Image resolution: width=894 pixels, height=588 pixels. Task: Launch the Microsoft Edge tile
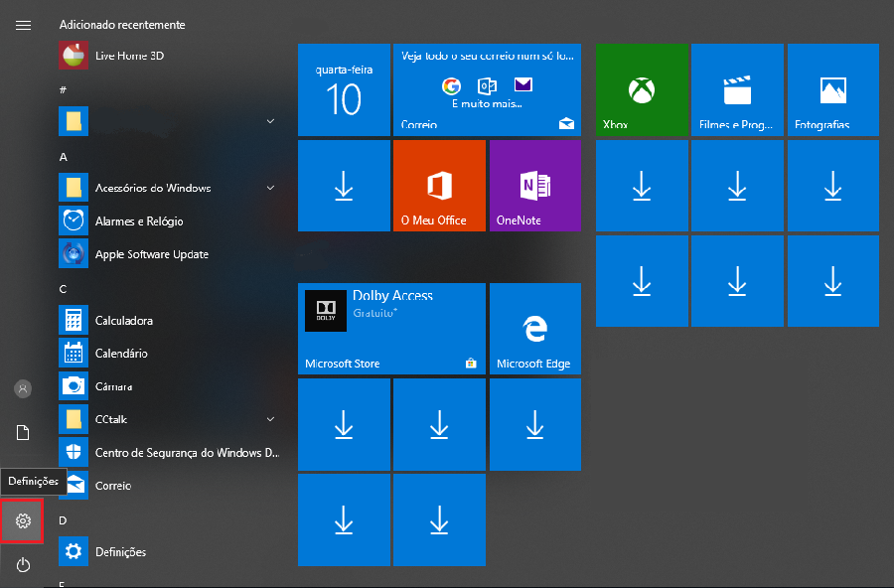click(x=534, y=329)
